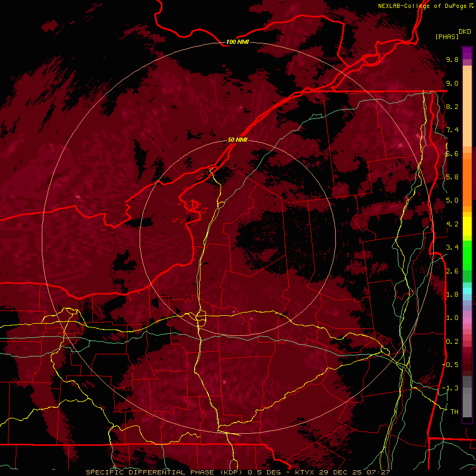Click the 3.4 scale value

coord(452,248)
